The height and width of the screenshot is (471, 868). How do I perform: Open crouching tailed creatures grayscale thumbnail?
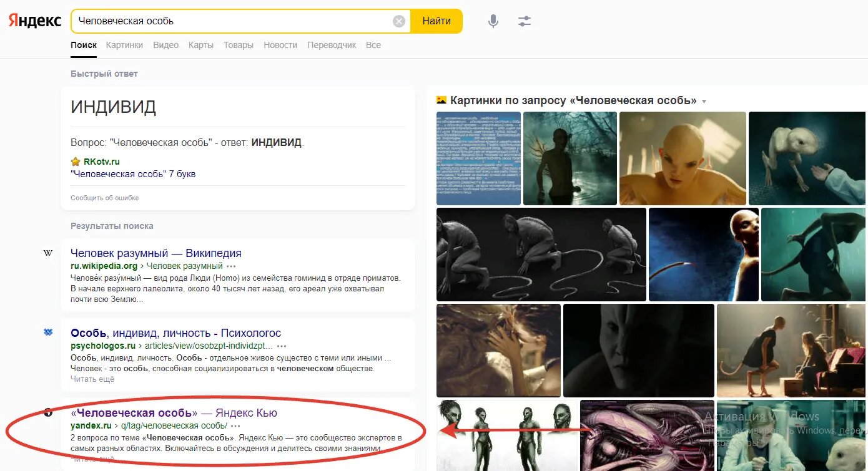point(541,255)
